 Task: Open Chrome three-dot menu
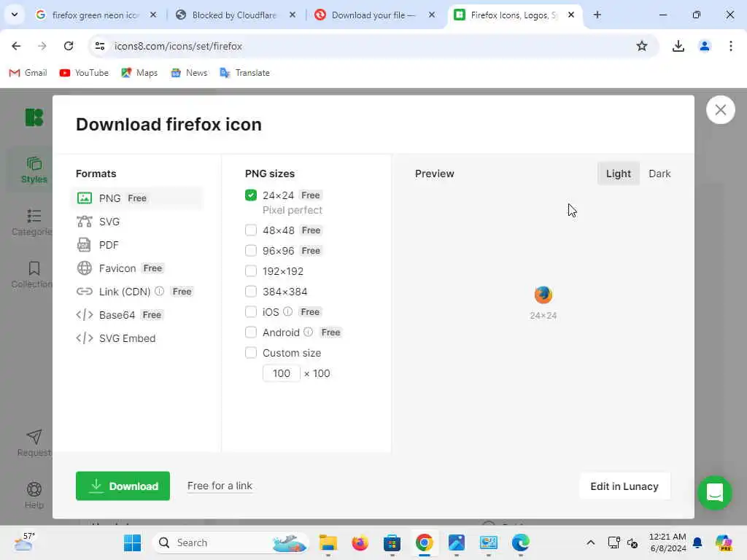[730, 46]
